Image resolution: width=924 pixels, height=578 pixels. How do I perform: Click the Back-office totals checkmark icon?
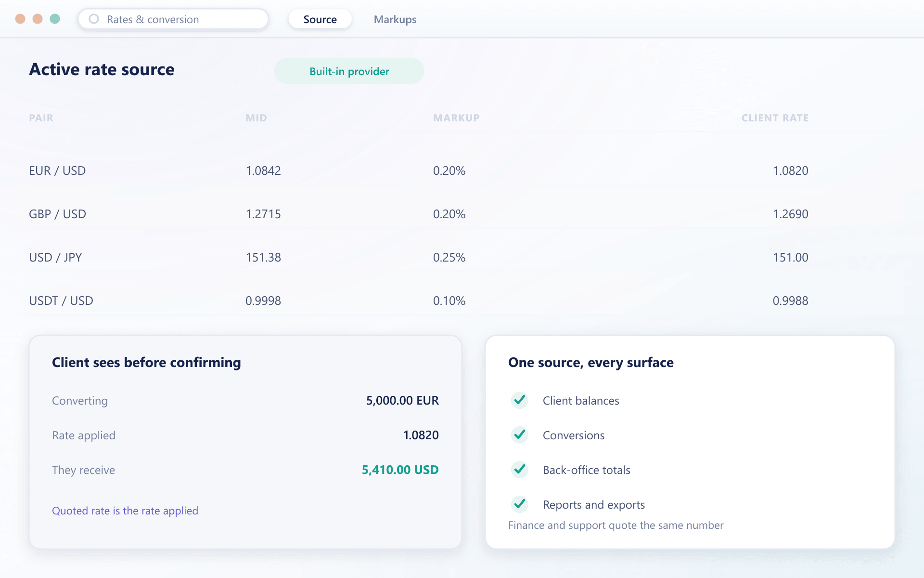520,470
